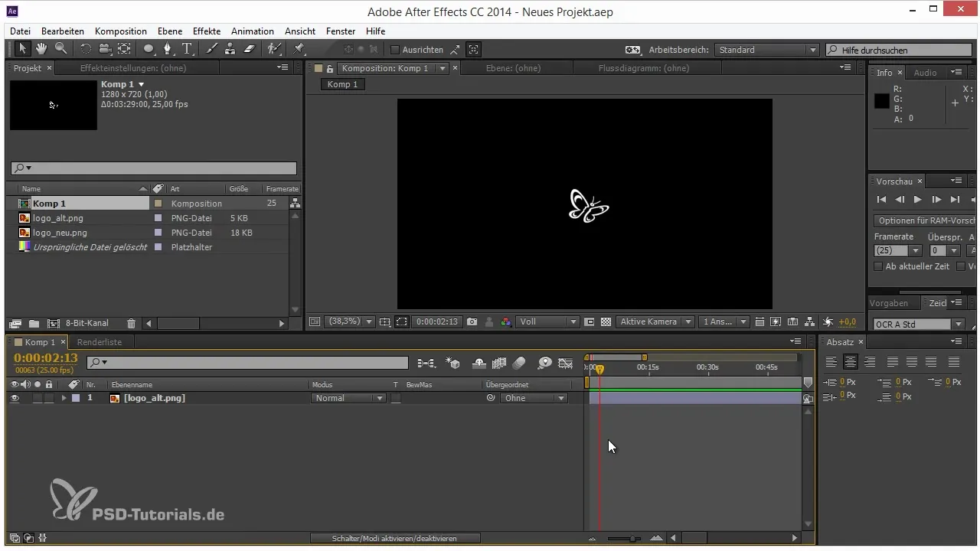Select the Eraser tool

click(249, 49)
